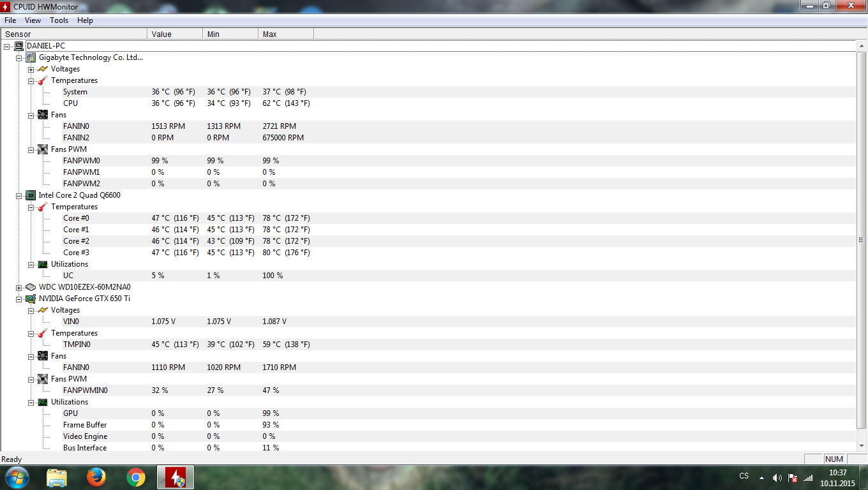Image resolution: width=868 pixels, height=490 pixels.
Task: Open the volume control in system tray
Action: (777, 477)
